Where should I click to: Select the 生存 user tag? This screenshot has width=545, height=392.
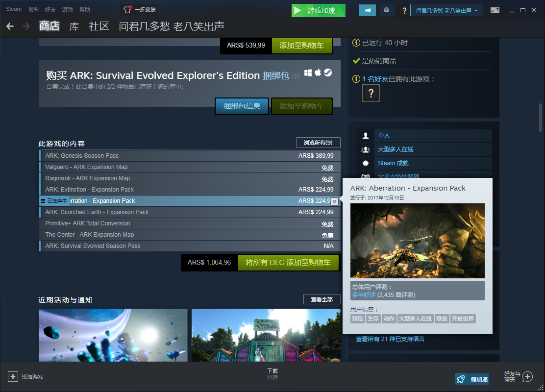click(x=373, y=318)
